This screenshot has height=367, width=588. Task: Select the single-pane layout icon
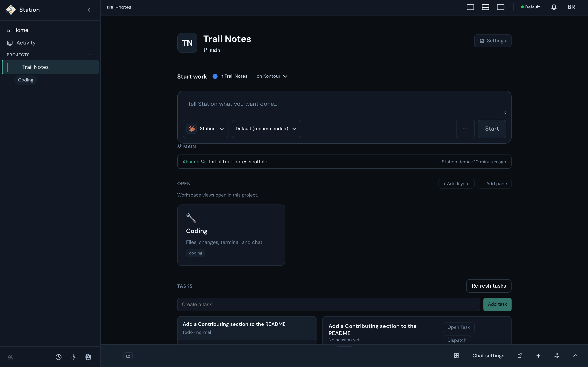click(x=470, y=7)
